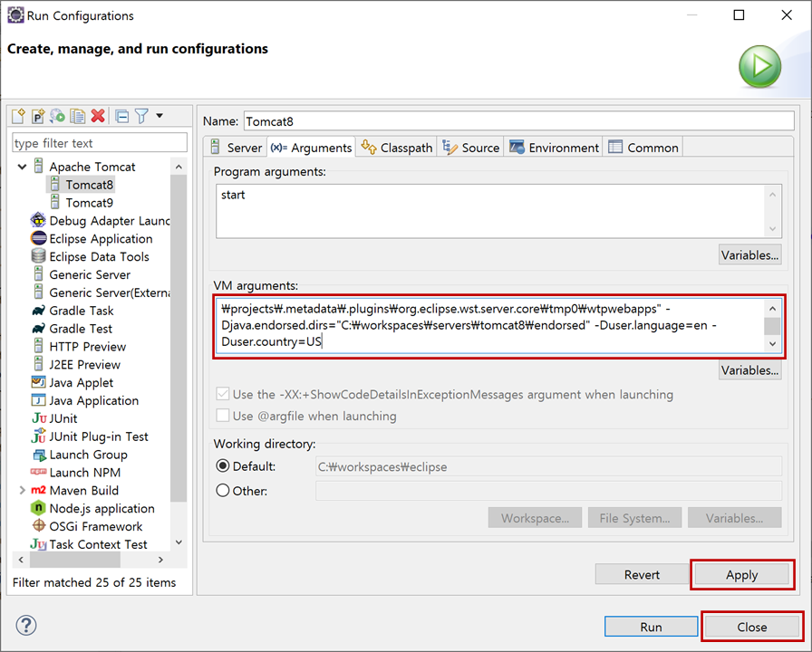Click tree horizontal scrollbar right arrow
This screenshot has height=652, width=812.
pos(160,560)
